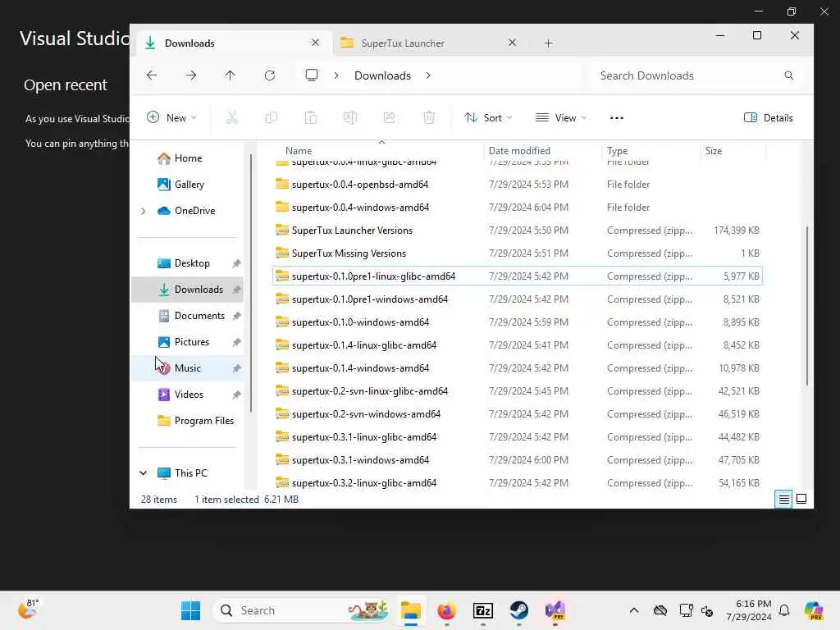Go back with the left arrow
Screen dimensions: 840x630
click(152, 75)
